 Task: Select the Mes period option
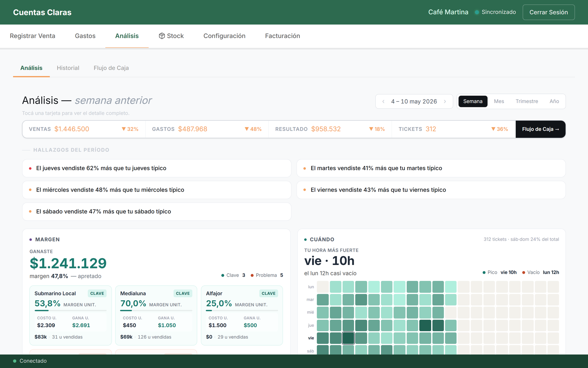tap(499, 101)
